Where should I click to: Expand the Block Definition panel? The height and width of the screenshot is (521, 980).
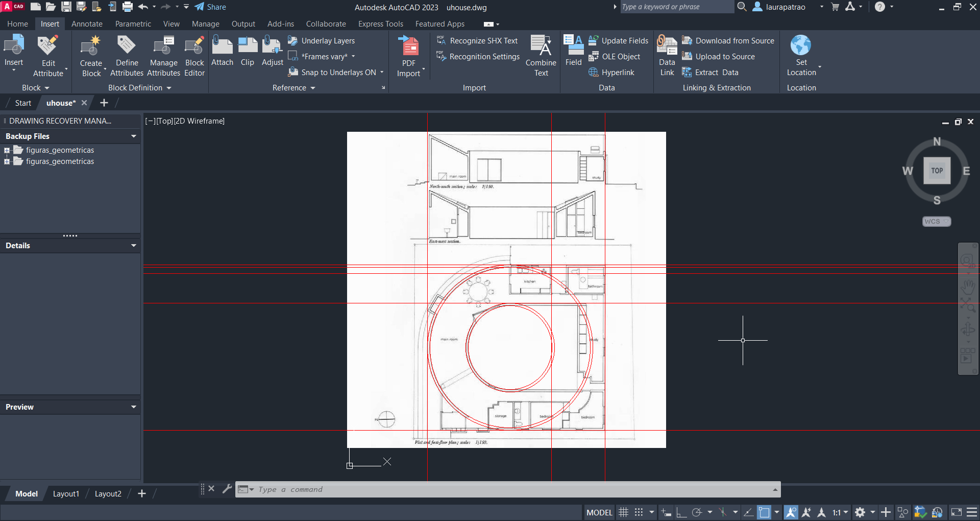[139, 88]
